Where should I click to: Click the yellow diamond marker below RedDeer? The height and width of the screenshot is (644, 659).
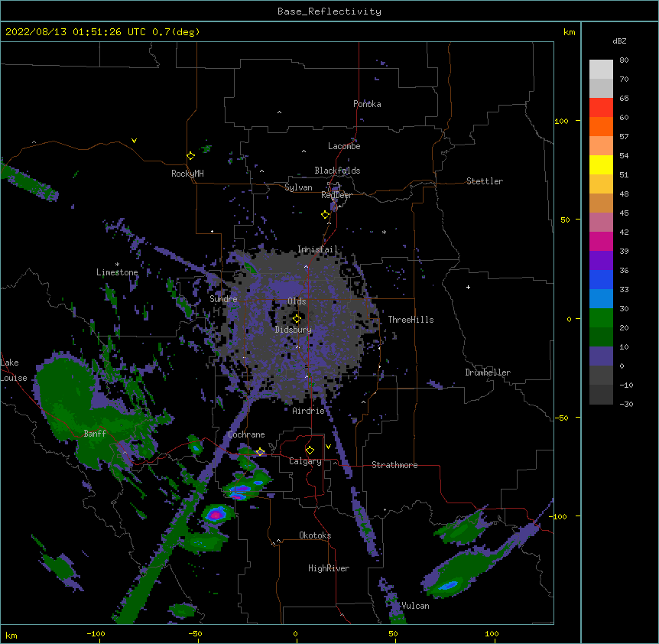[325, 214]
